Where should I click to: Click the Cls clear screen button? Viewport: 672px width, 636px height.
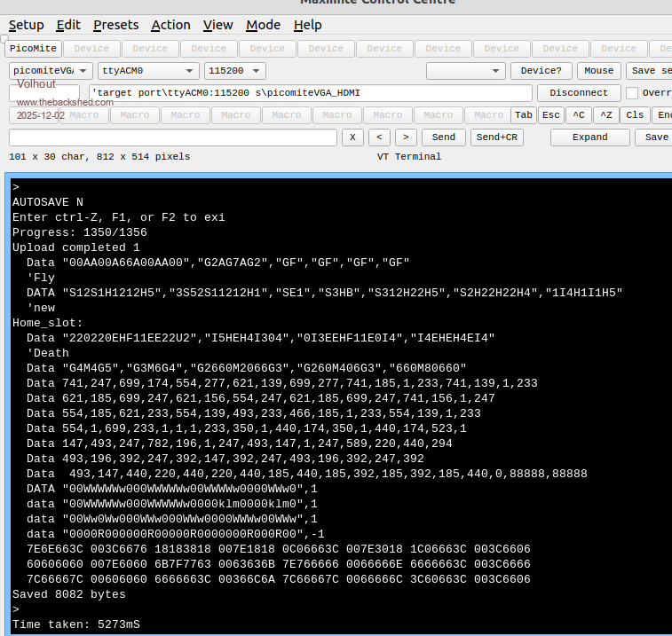pos(634,115)
